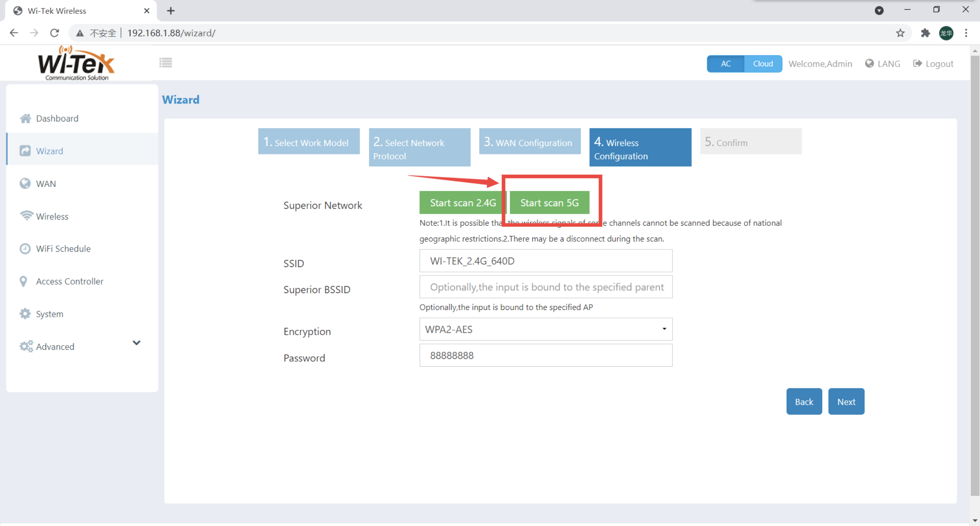This screenshot has width=980, height=526.
Task: Open WiFi Schedule page
Action: coord(63,249)
